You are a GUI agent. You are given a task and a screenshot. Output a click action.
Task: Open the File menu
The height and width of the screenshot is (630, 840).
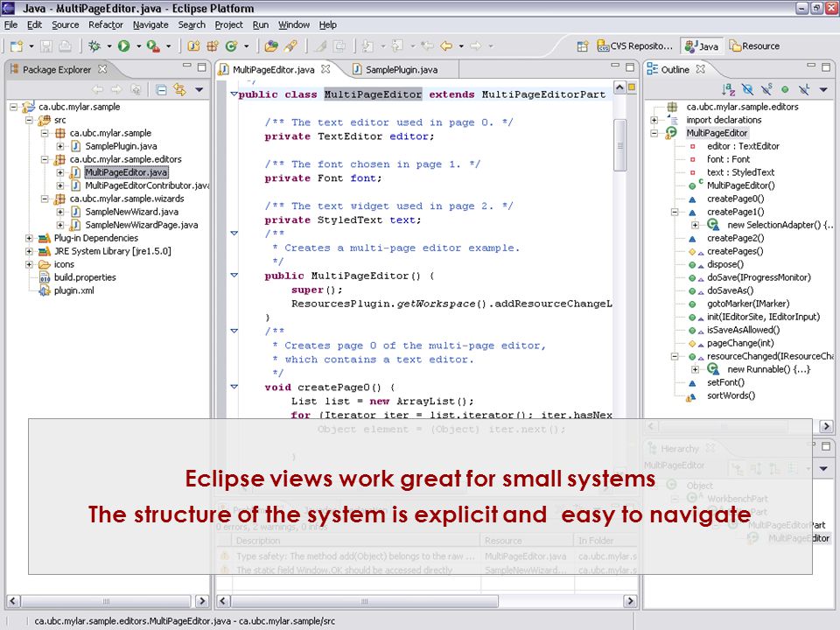pyautogui.click(x=10, y=24)
